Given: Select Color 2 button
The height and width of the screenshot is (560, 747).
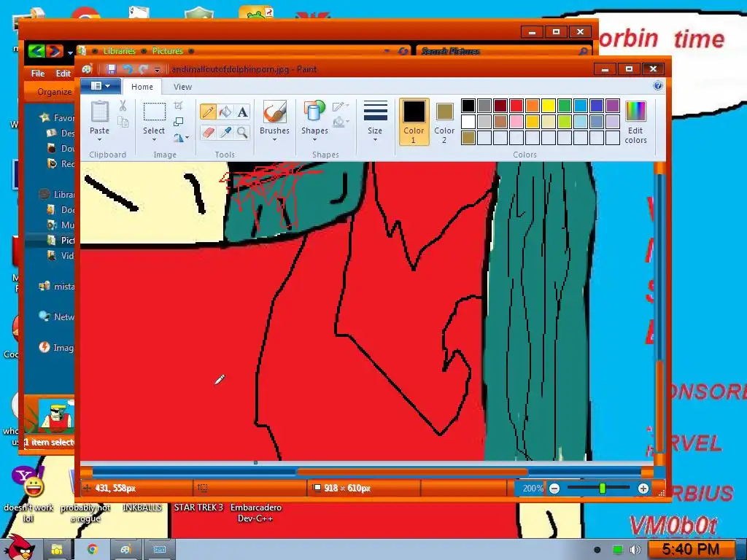Looking at the screenshot, I should pos(444,122).
